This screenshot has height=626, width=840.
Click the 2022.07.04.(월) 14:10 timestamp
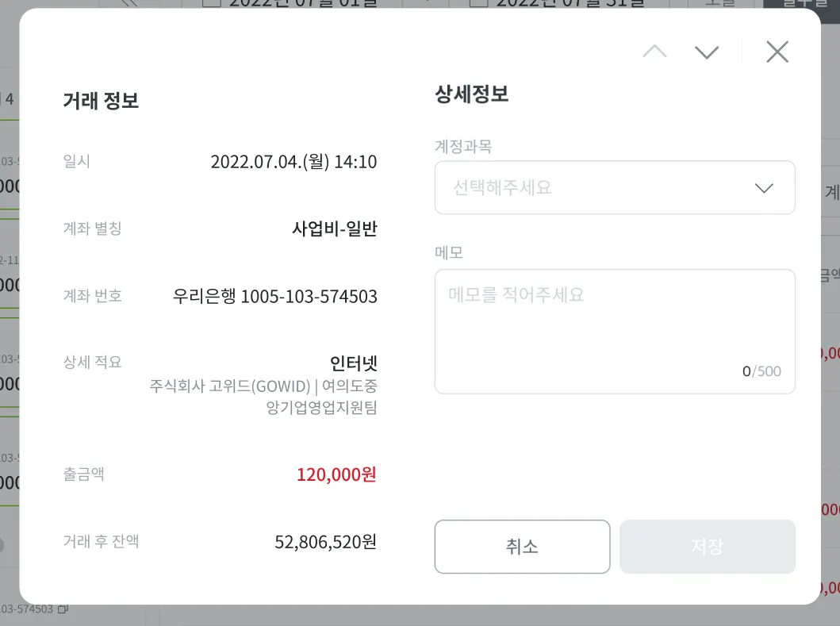pyautogui.click(x=293, y=162)
